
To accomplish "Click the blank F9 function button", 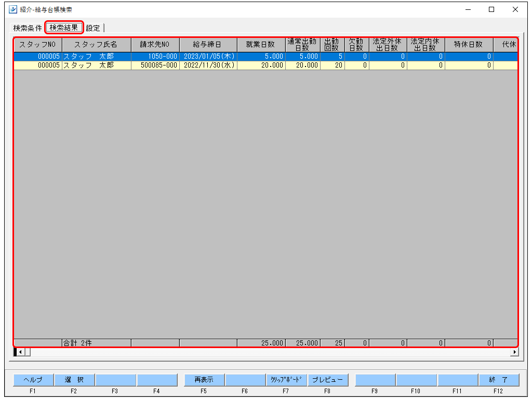I will tap(375, 380).
